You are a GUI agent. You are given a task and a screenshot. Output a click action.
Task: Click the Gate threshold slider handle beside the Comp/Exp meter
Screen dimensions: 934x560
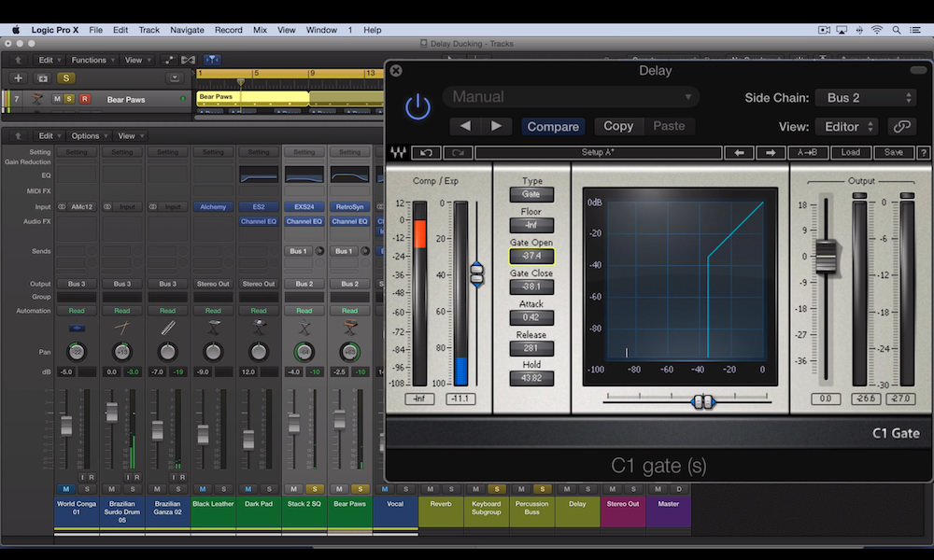(x=476, y=273)
